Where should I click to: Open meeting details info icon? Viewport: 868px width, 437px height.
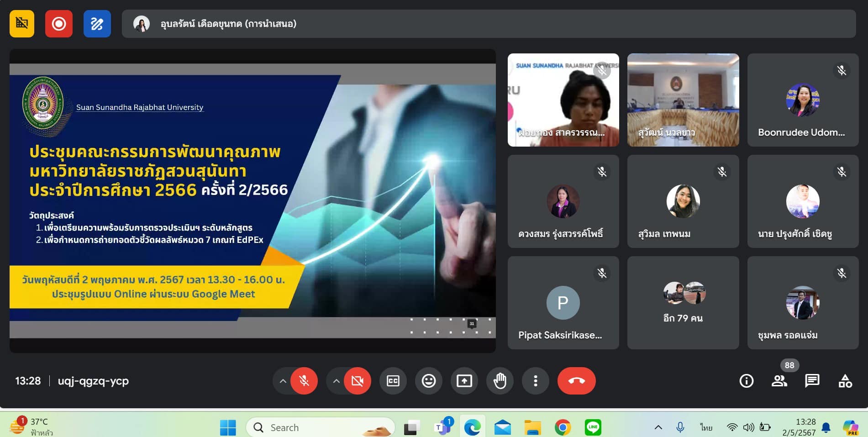point(746,381)
